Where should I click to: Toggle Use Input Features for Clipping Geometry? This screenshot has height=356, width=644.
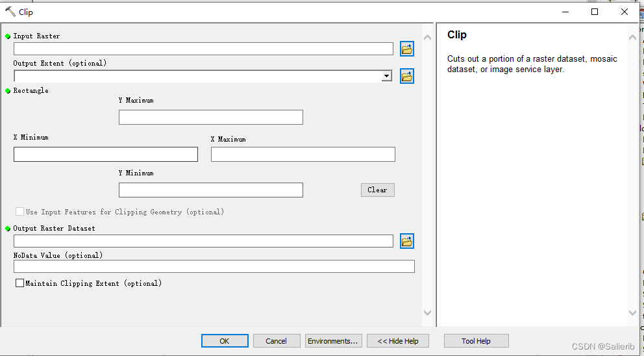pyautogui.click(x=20, y=212)
